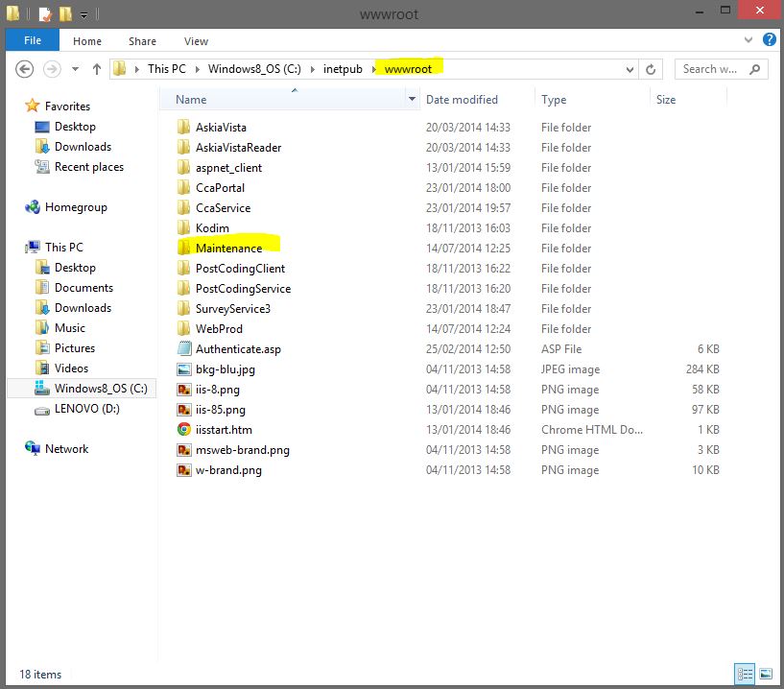
Task: Select the iis-8.png file icon
Action: tap(184, 389)
